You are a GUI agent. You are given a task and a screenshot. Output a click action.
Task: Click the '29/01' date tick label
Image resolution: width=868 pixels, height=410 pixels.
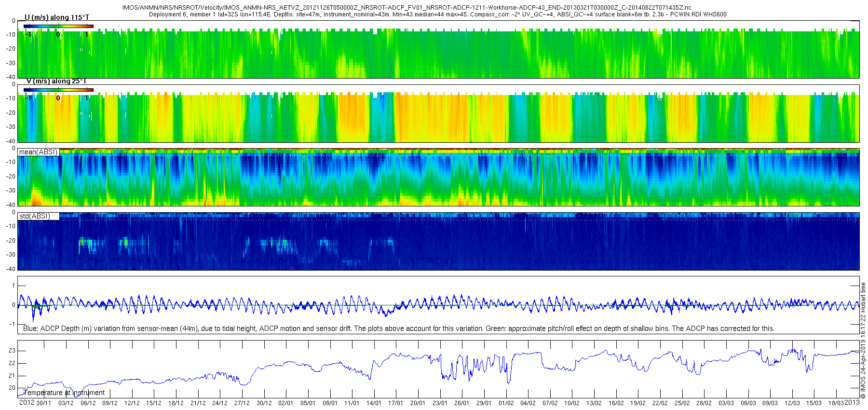coord(484,403)
